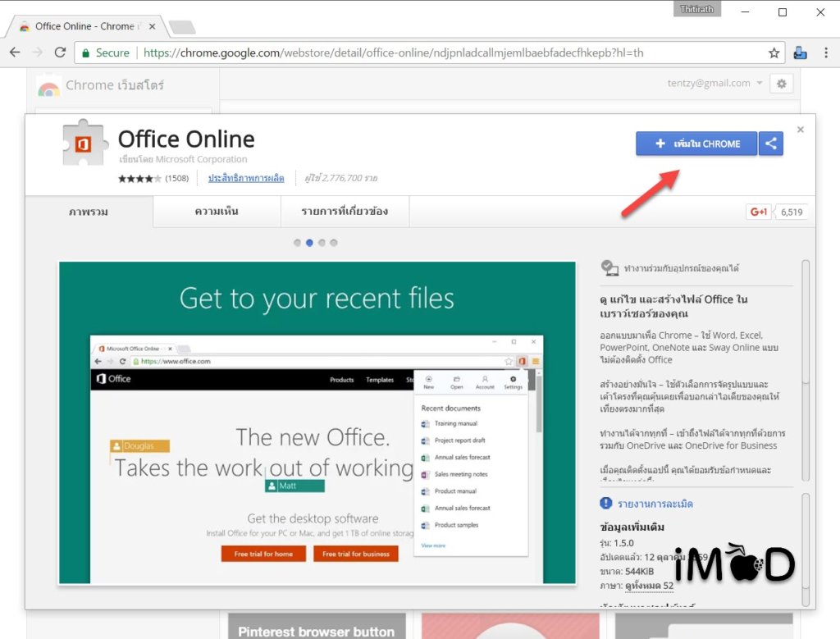Click the bookmark star in address bar
840x639 pixels.
tap(774, 52)
